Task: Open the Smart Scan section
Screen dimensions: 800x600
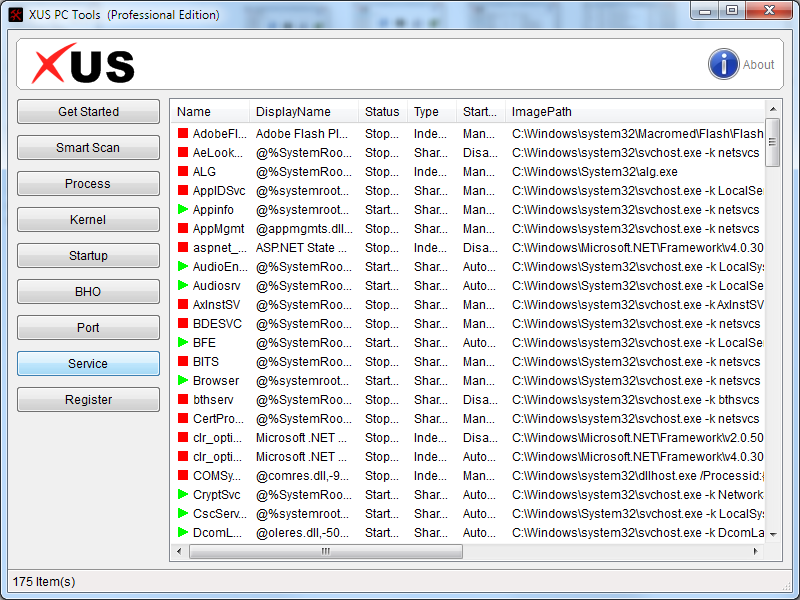Action: [88, 148]
